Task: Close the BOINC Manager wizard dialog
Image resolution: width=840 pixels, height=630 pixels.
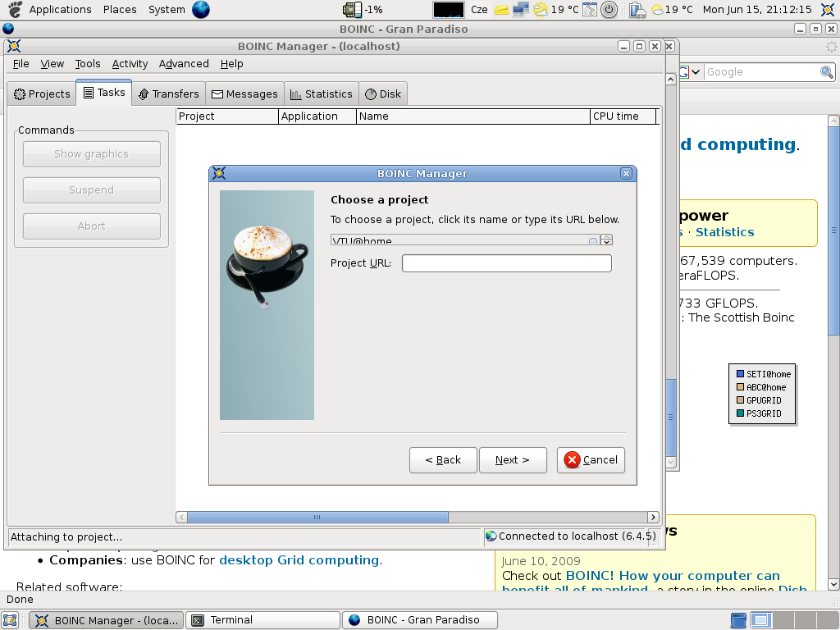Action: (x=626, y=173)
